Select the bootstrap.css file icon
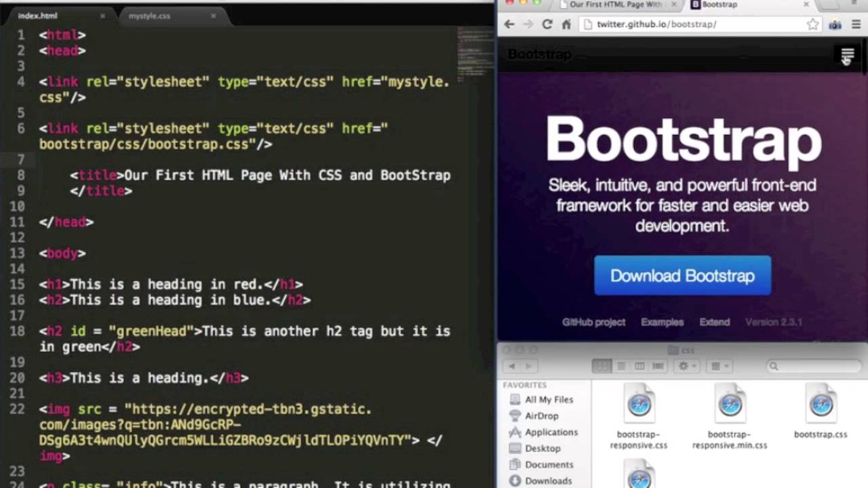The image size is (868, 488). click(x=821, y=405)
